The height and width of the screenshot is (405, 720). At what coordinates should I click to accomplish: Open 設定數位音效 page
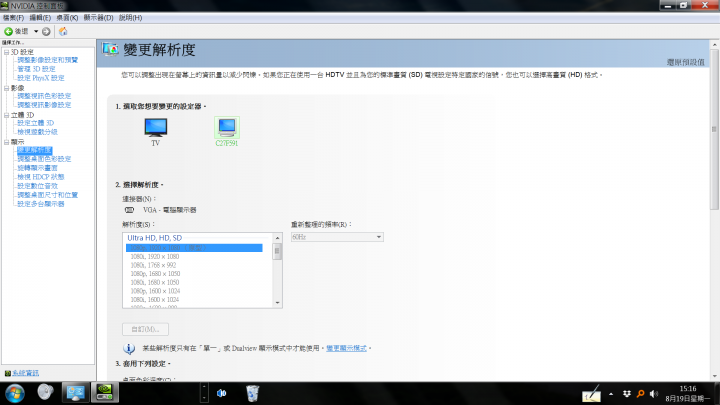(37, 186)
